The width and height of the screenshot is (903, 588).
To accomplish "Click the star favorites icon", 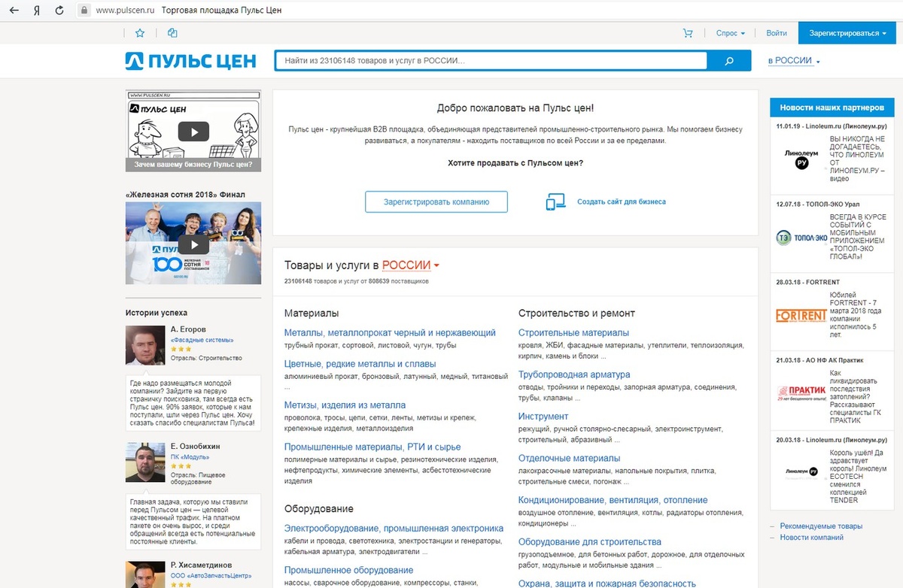I will [139, 33].
